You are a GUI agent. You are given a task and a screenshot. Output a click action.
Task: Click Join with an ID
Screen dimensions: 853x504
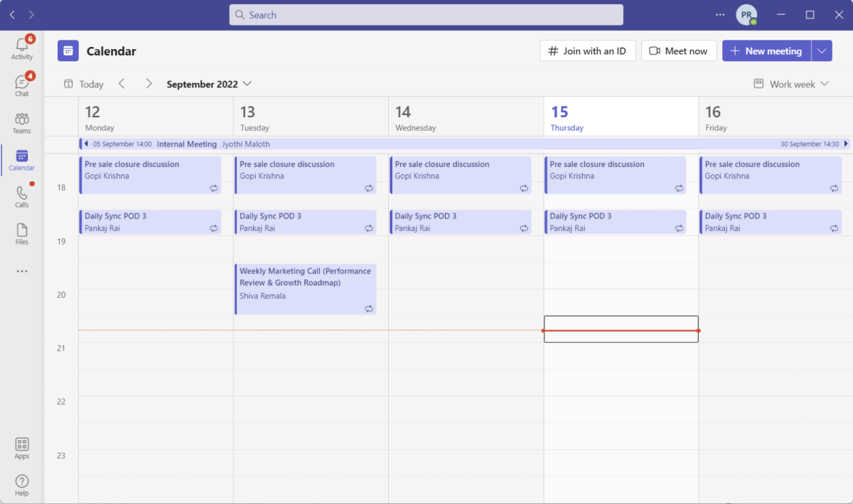(x=587, y=50)
